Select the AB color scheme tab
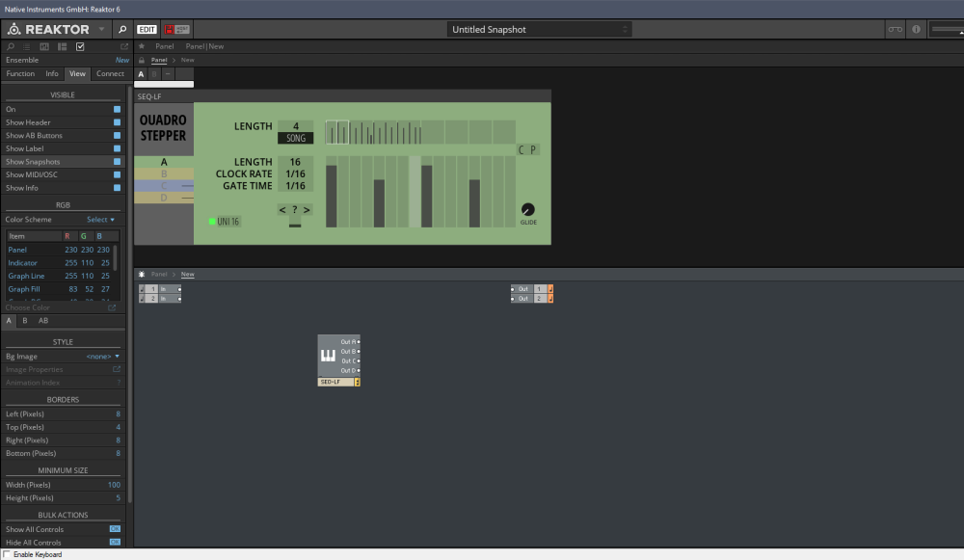This screenshot has width=964, height=560. click(x=43, y=321)
